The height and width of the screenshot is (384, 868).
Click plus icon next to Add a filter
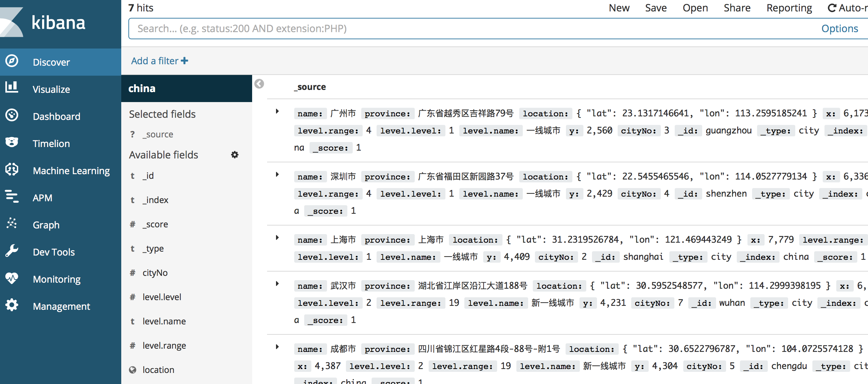[x=184, y=61]
